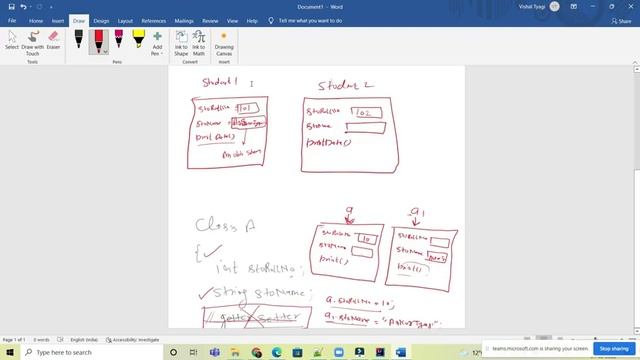
Task: Collapse the ribbon with the chevron
Action: [635, 62]
